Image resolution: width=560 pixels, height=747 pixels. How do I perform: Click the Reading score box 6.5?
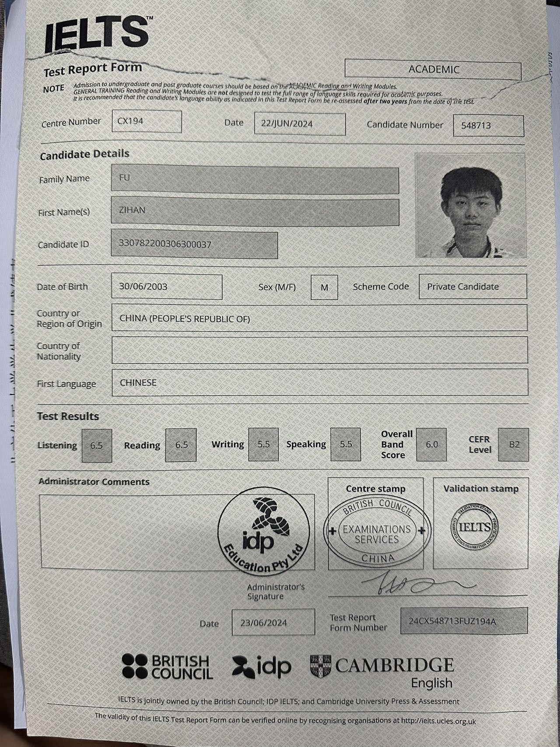pos(181,445)
